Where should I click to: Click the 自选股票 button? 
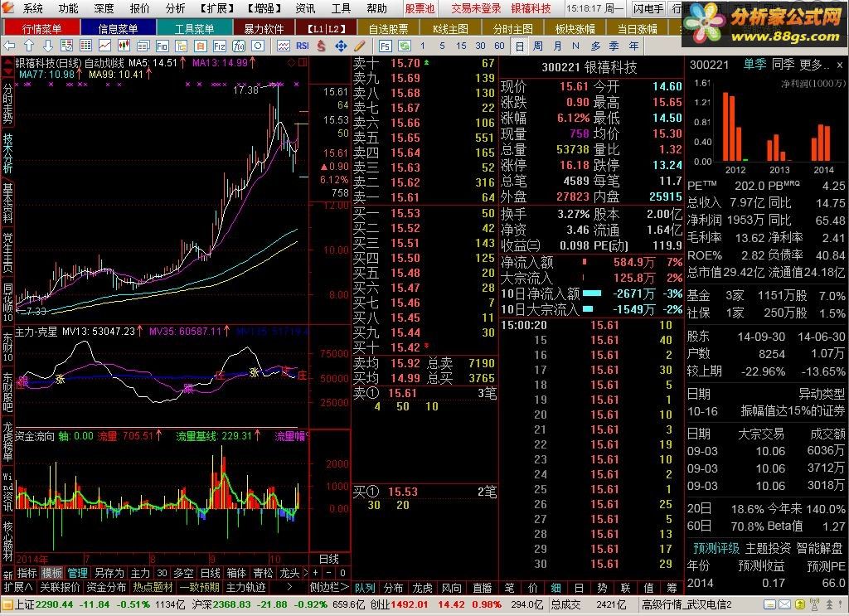pyautogui.click(x=388, y=28)
